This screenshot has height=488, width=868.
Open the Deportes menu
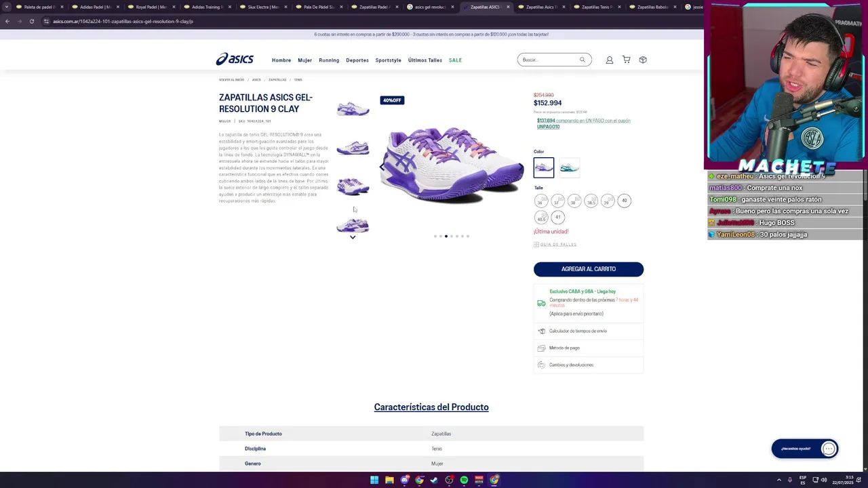click(x=357, y=60)
